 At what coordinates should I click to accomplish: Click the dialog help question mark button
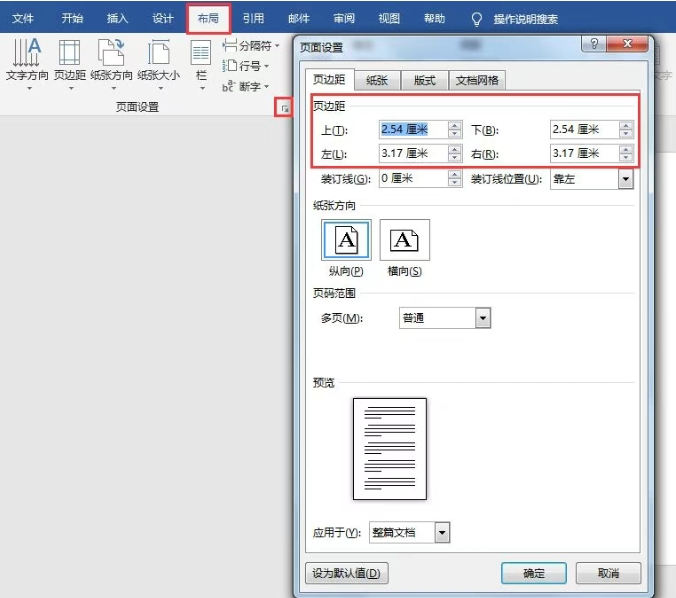(594, 44)
